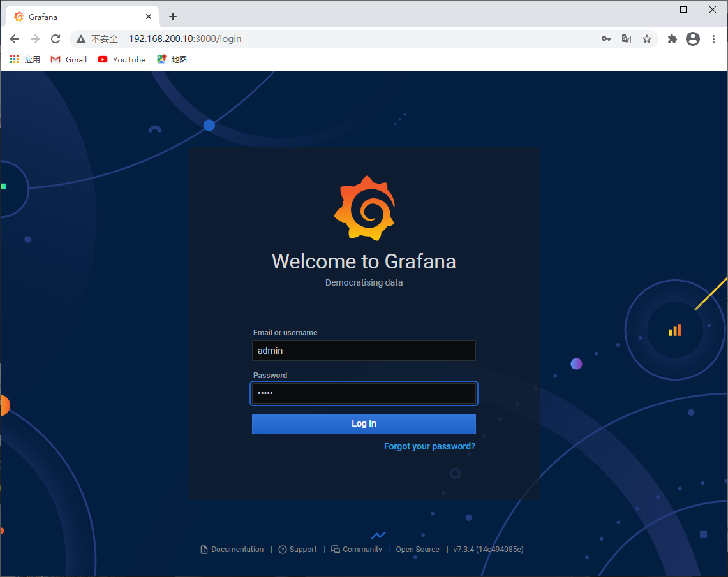Viewport: 728px width, 577px height.
Task: Open the Gmail bookmark
Action: coord(69,59)
